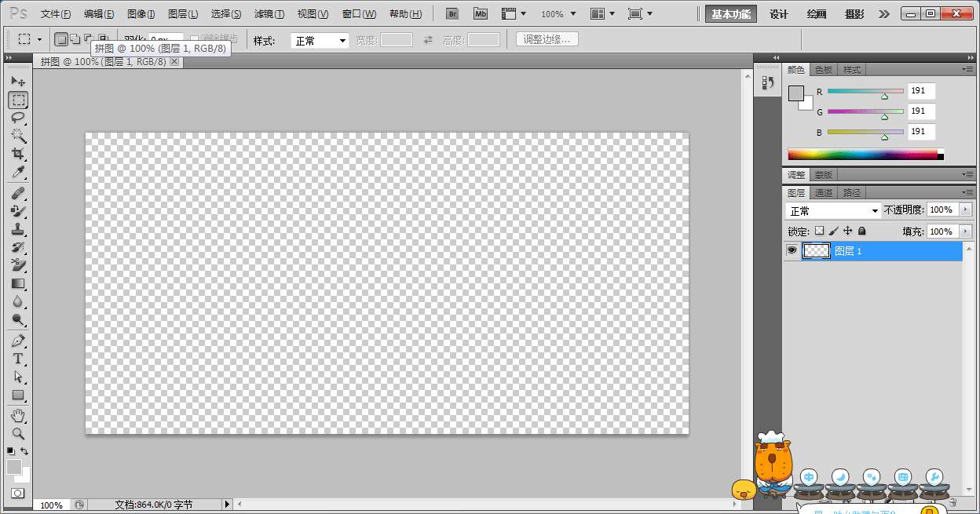This screenshot has height=514, width=980.
Task: Hide layer 图层 1 with eye icon
Action: click(x=792, y=250)
